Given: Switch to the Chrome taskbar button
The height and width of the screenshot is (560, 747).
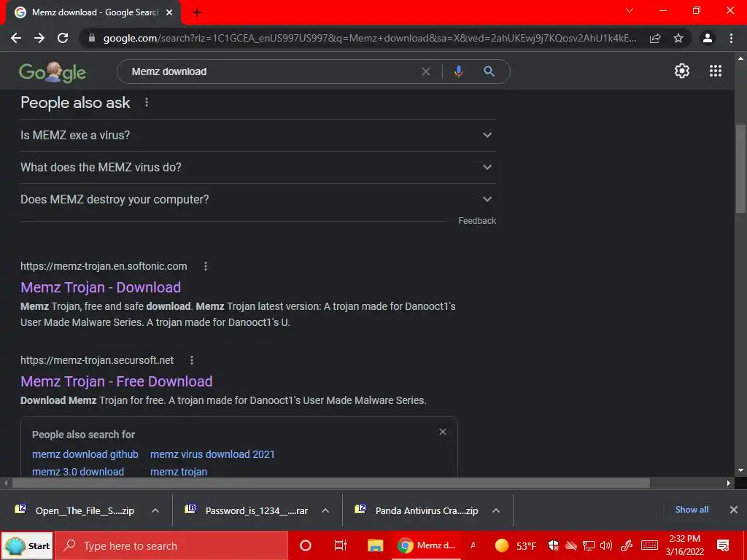Looking at the screenshot, I should pos(427,545).
